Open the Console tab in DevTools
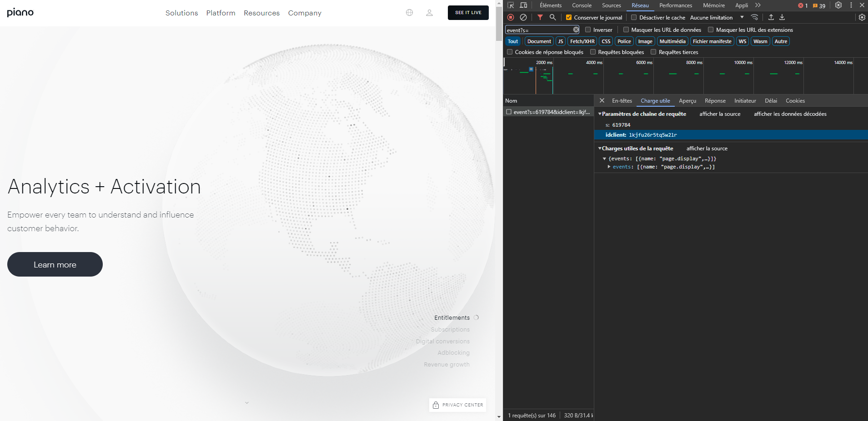The width and height of the screenshot is (868, 421). [x=582, y=5]
